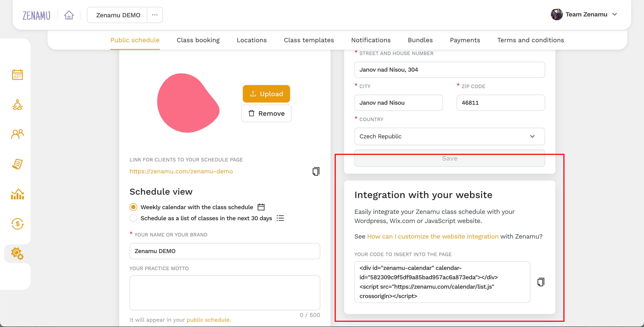Switch to the Class templates tab
Image resolution: width=644 pixels, height=327 pixels.
(309, 40)
